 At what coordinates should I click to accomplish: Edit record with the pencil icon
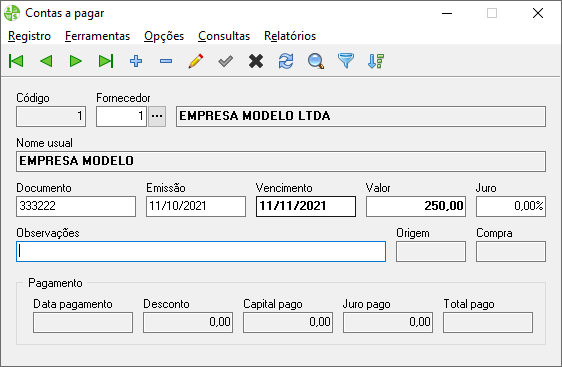(x=196, y=61)
